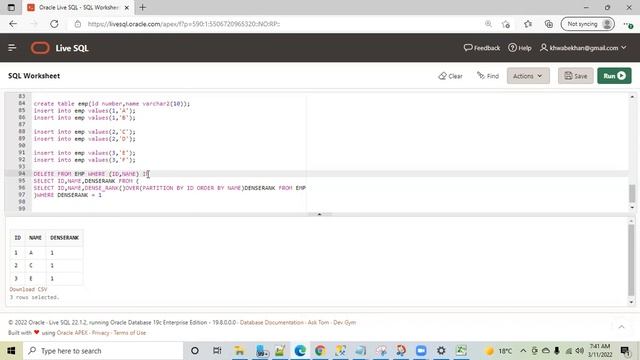Open the Windows Start menu
Viewport: 640px width, 360px height.
pos(11,351)
